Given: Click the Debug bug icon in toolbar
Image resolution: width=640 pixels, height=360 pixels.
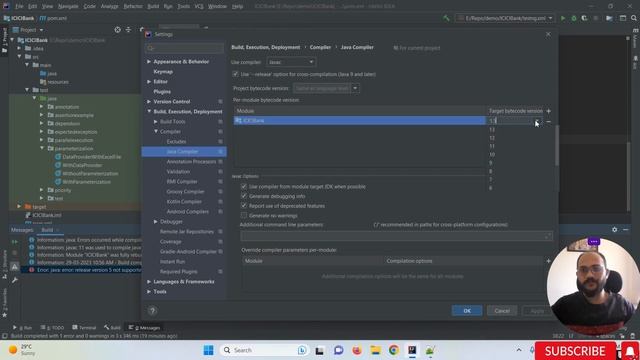Looking at the screenshot, I should (573, 18).
